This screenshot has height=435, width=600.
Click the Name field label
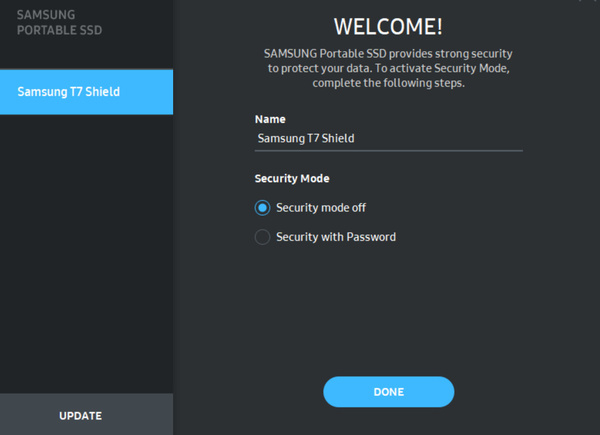click(270, 119)
